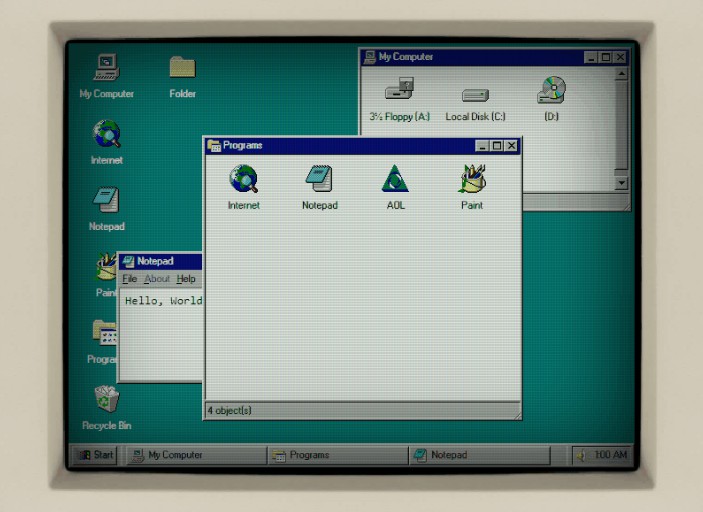Click the My Computer scrollbar down arrow
Screen dimensions: 703x512
(621, 183)
